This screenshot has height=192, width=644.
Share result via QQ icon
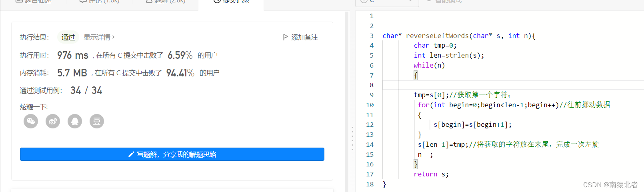75,121
